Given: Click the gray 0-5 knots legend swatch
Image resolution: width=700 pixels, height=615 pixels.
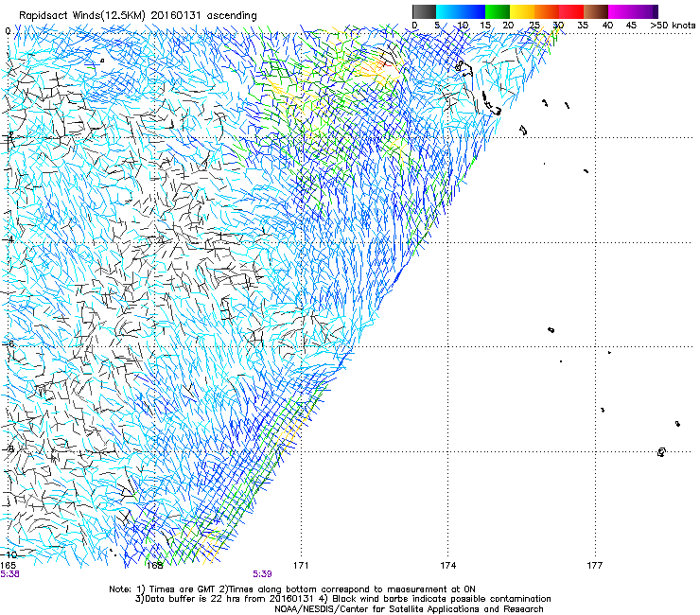Looking at the screenshot, I should click(424, 11).
